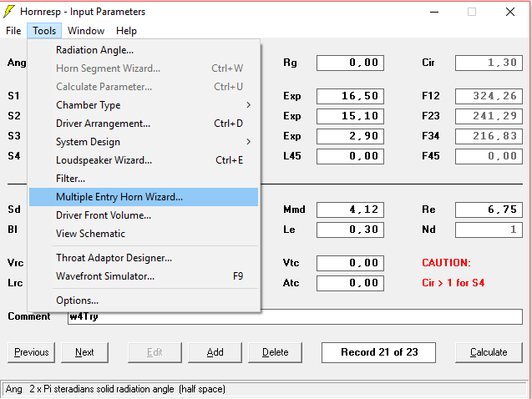Viewport: 532px width, 399px height.
Task: Click the Vtc input field
Action: 350,263
